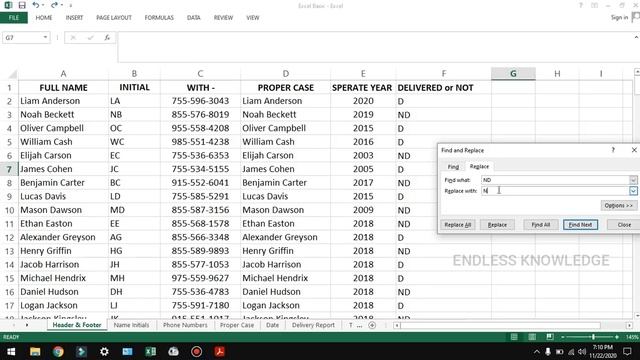Click the Find All button
Screen dimensions: 640x360
point(540,225)
